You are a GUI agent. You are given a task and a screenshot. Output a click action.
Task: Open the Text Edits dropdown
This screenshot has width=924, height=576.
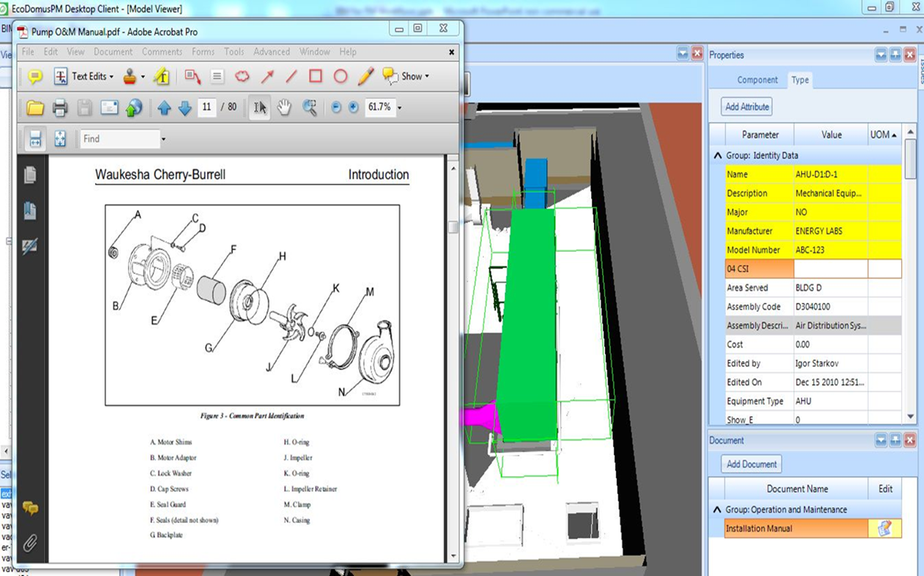click(x=112, y=77)
